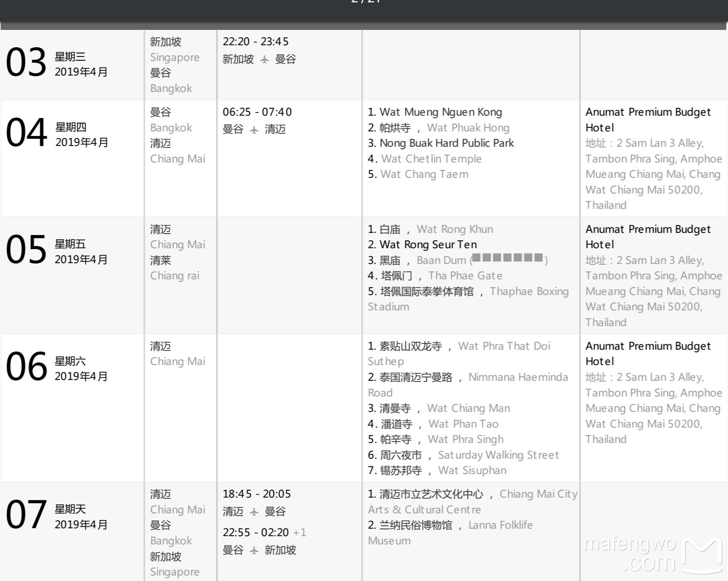Open Wat Chang Taem entry
This screenshot has width=728, height=581.
[418, 174]
